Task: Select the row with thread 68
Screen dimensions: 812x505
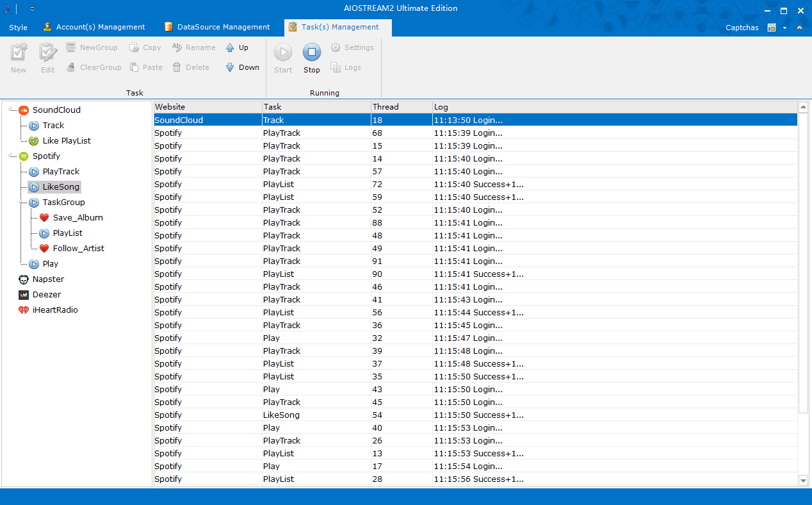Action: point(476,133)
